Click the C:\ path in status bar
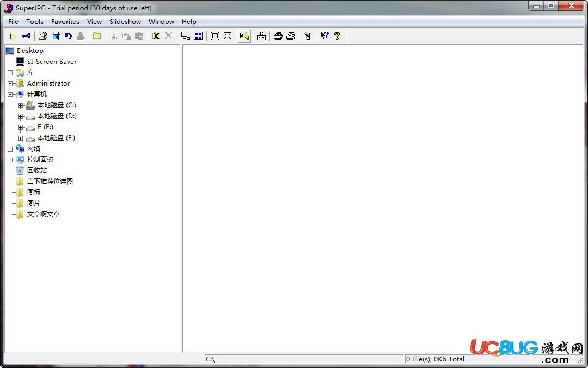This screenshot has width=588, height=368. [210, 359]
